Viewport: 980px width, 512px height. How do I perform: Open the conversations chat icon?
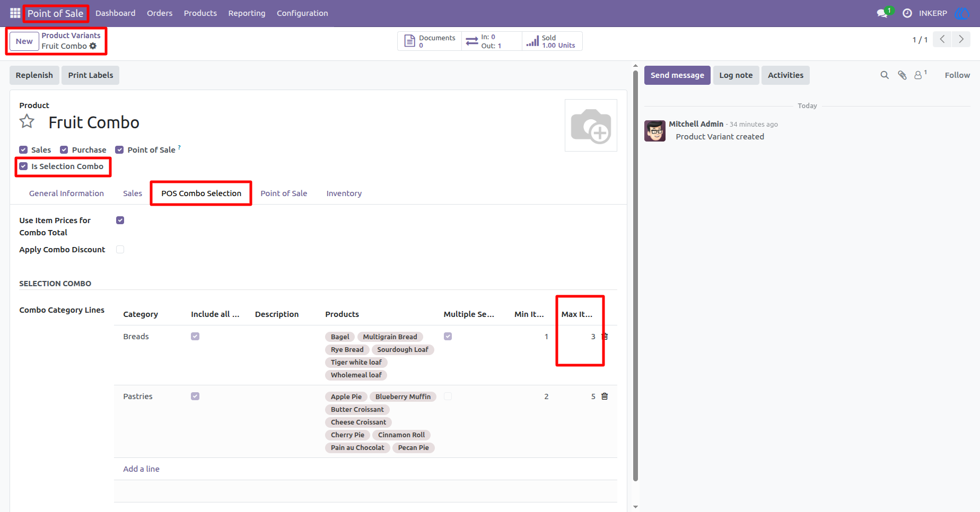882,13
